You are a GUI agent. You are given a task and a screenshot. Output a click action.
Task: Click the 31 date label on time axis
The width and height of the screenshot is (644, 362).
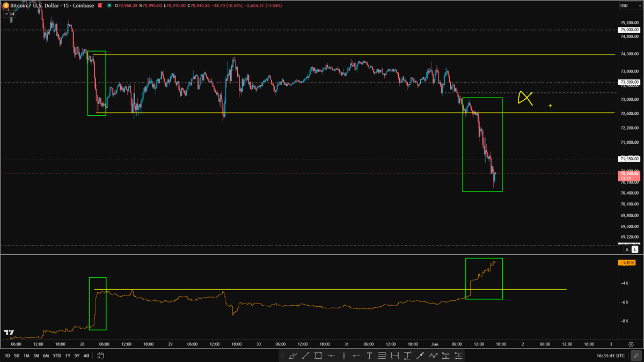(x=346, y=344)
